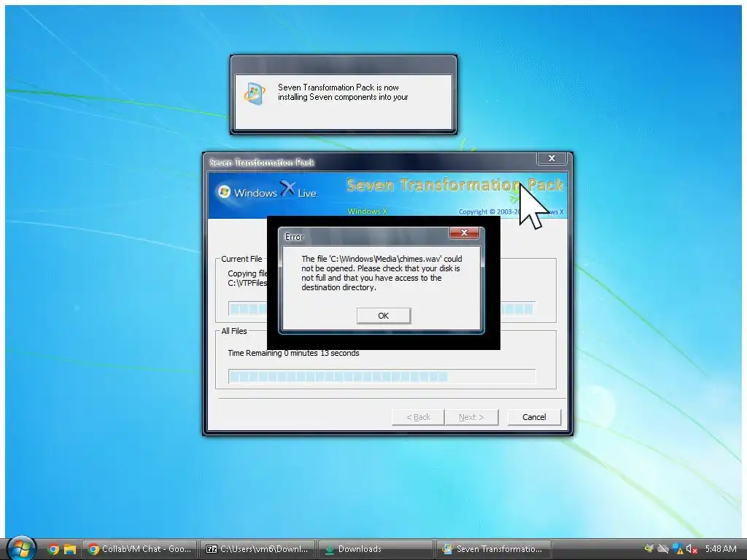Switch to CollabVM Chat Chrome taskbar button
Image resolution: width=747 pixels, height=560 pixels.
139,549
